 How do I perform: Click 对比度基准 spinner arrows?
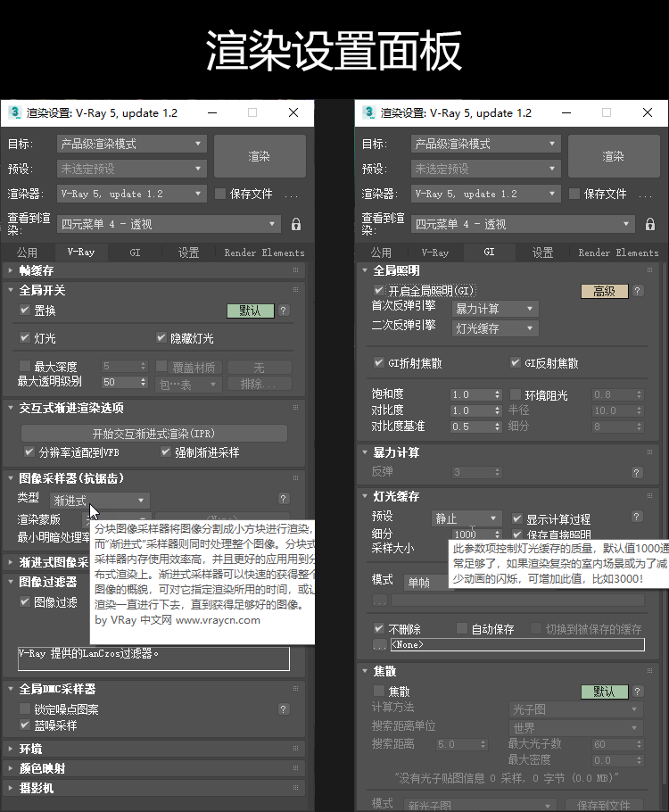pyautogui.click(x=497, y=427)
